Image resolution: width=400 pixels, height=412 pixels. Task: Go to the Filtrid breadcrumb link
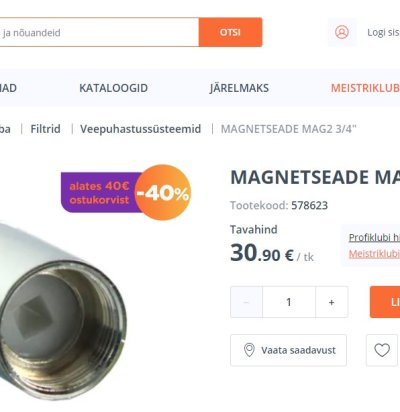tap(45, 129)
